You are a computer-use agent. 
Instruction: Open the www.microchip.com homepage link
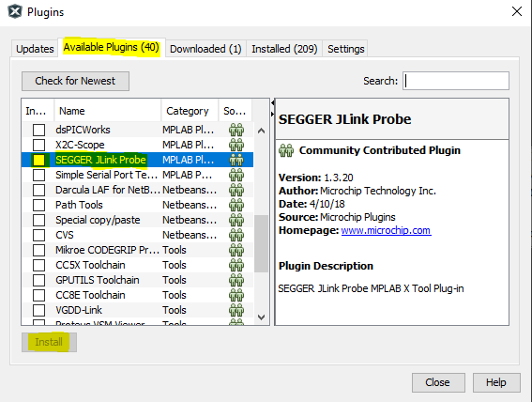click(386, 230)
